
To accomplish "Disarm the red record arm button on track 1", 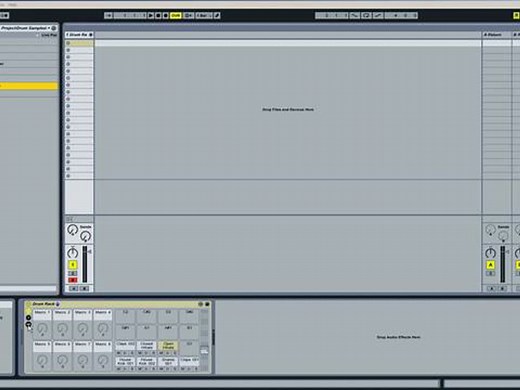I will 73,280.
